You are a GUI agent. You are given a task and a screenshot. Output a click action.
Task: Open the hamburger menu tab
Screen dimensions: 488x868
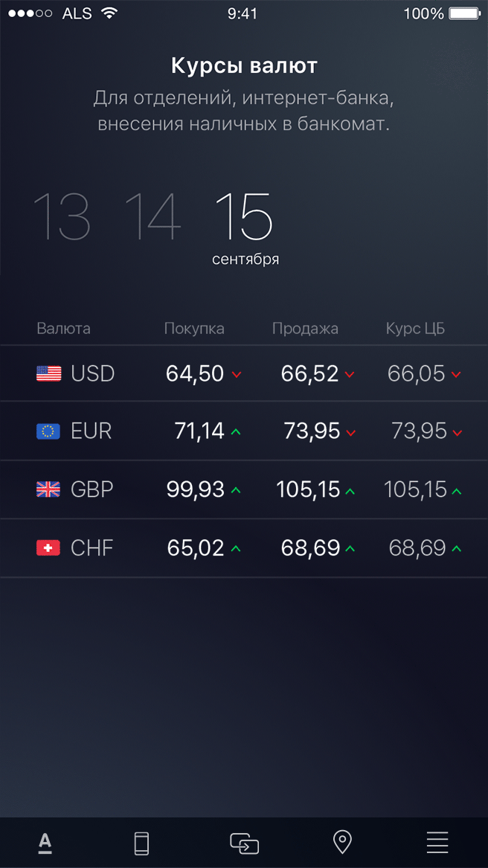(437, 843)
